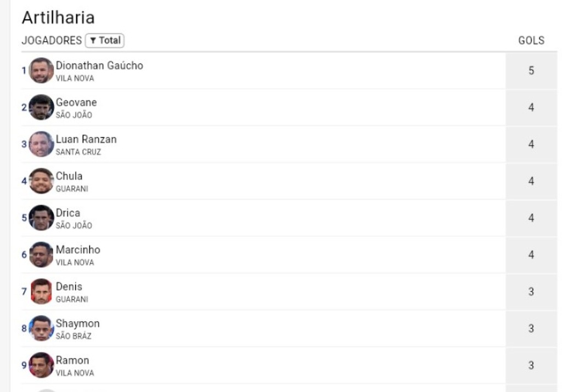Viewport: 562px width, 392px height.
Task: Select Marcinho's avatar image
Action: coord(41,255)
